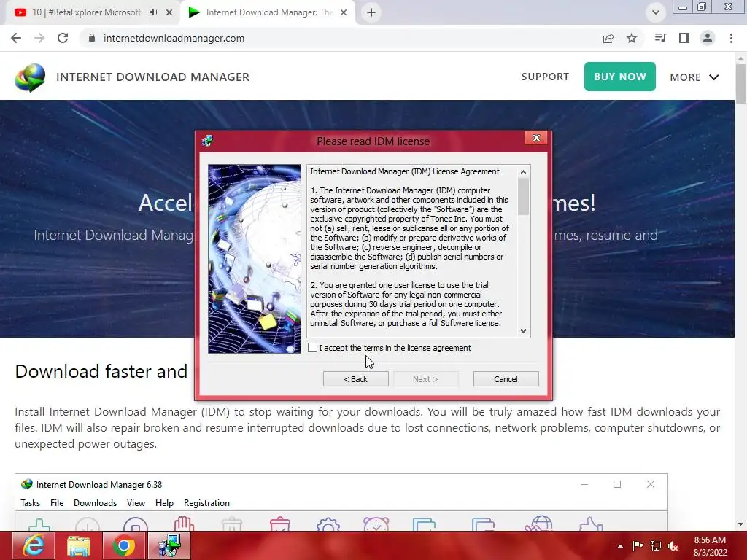Open Tasks menu in IDM screenshot
The height and width of the screenshot is (560, 747).
pyautogui.click(x=30, y=503)
